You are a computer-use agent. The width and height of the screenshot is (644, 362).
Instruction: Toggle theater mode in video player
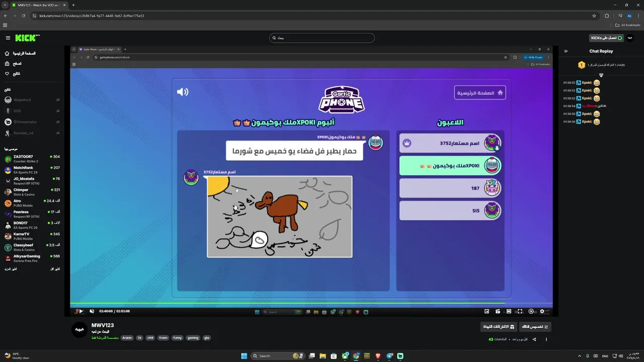click(509, 311)
